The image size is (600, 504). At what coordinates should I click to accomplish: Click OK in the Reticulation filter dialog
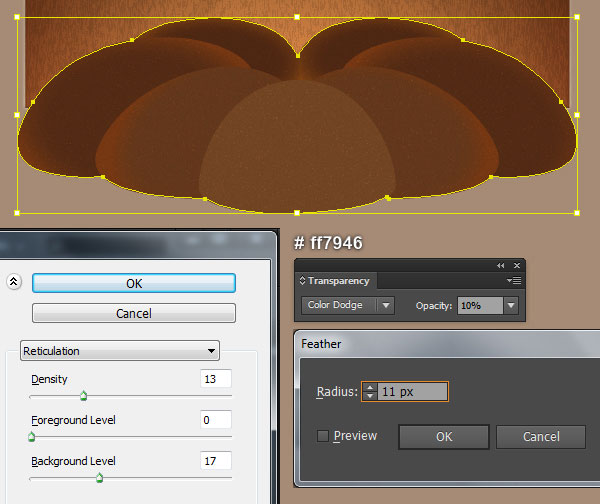(134, 283)
